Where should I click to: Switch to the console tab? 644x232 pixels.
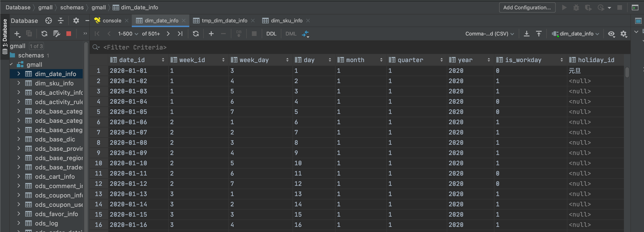click(108, 21)
